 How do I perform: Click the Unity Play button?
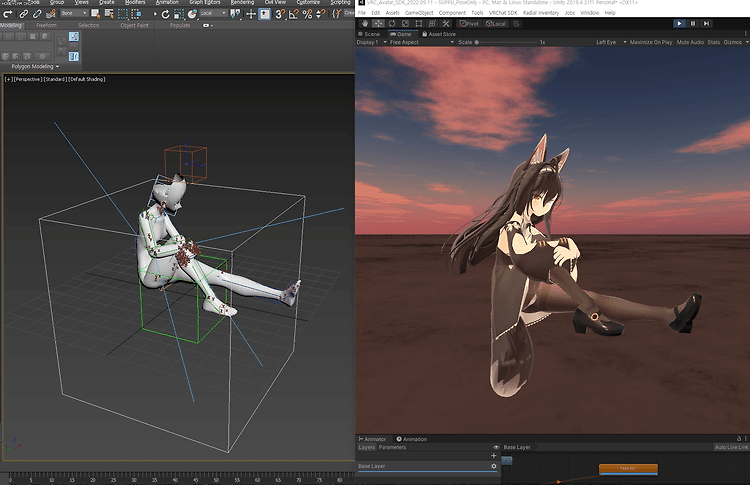coord(679,23)
